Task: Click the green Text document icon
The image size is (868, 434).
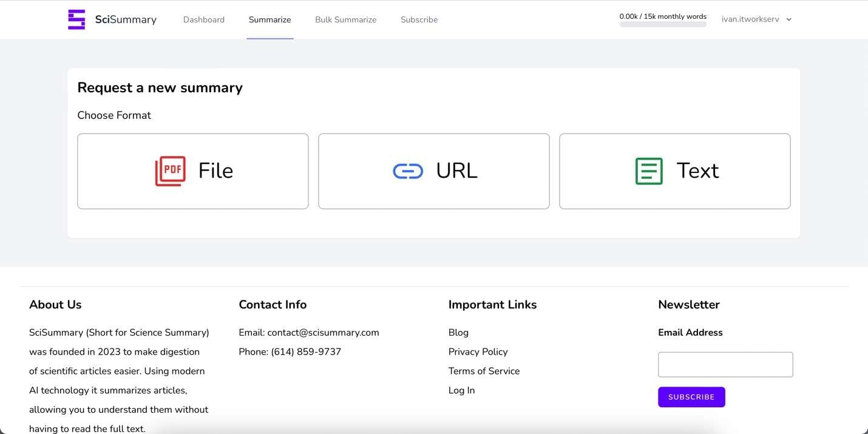Action: coord(649,171)
